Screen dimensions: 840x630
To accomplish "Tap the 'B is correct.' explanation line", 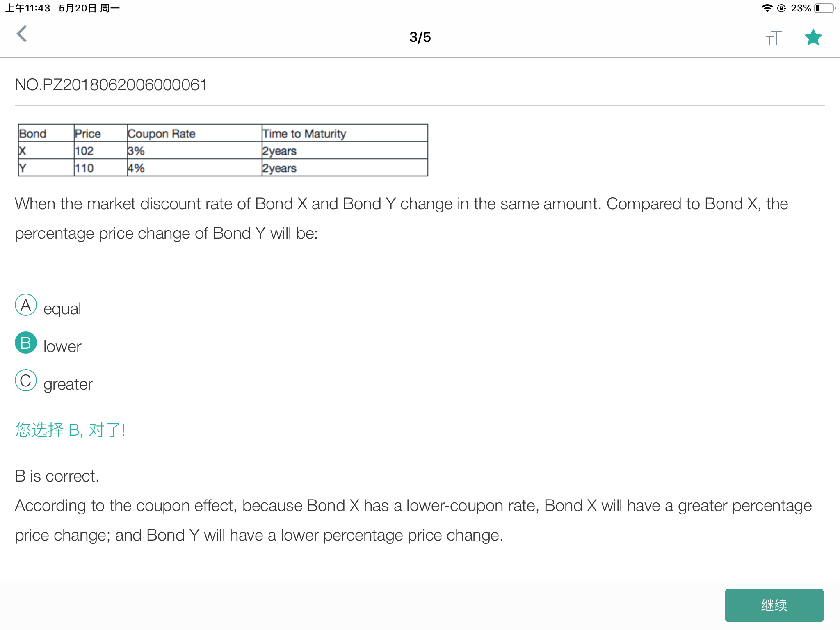I will pyautogui.click(x=57, y=476).
